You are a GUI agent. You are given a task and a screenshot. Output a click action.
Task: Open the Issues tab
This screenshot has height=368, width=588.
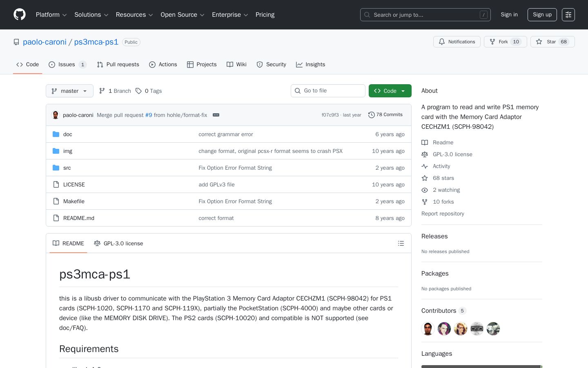(x=67, y=65)
